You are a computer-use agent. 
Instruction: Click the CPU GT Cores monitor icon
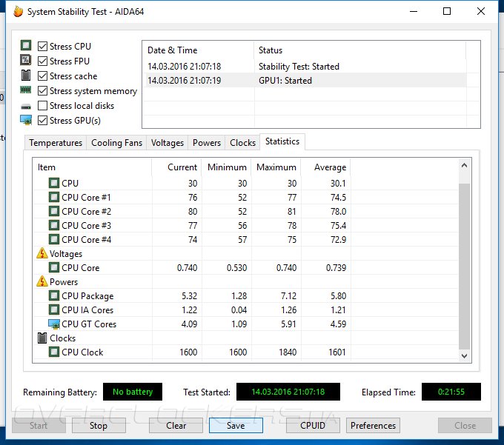click(54, 324)
